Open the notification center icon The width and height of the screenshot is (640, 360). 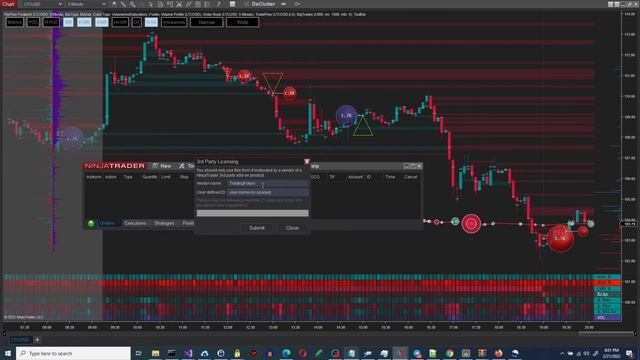629,353
